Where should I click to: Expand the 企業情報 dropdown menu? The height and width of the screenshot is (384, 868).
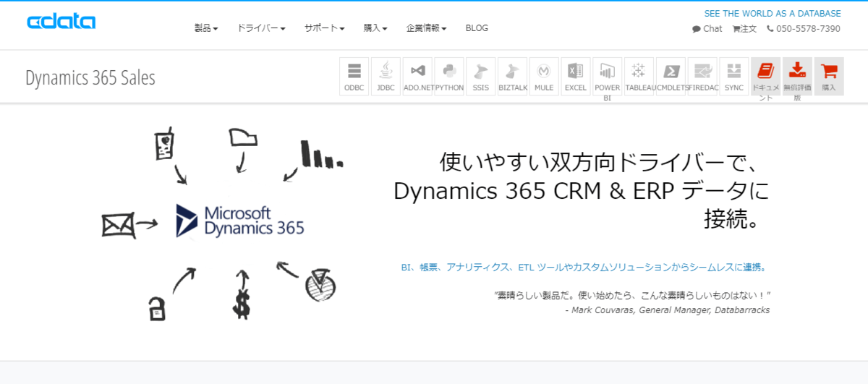tap(427, 28)
